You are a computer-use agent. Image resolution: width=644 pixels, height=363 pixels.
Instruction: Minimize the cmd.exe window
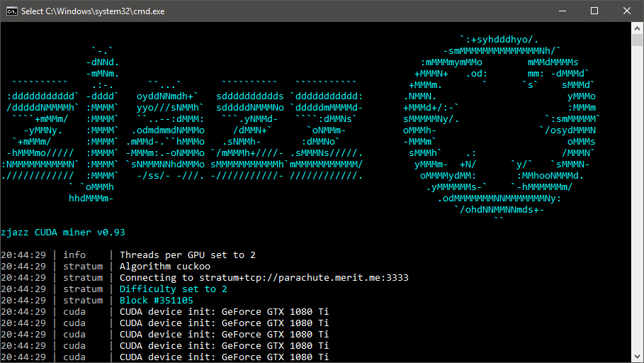click(x=563, y=11)
